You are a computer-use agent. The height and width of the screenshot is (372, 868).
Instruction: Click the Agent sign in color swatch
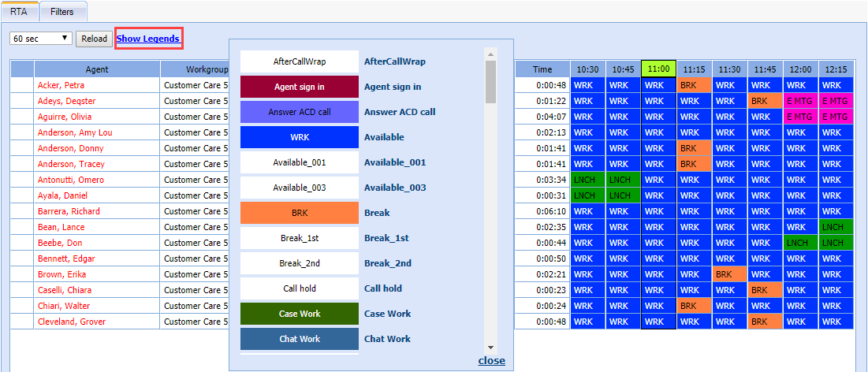point(300,87)
